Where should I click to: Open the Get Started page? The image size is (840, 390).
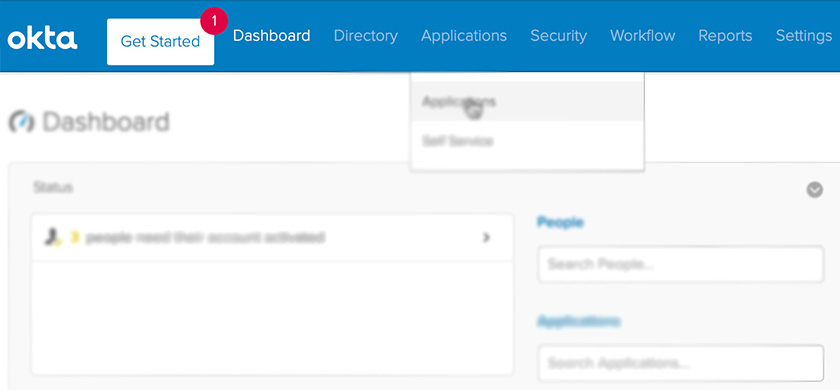(x=160, y=42)
